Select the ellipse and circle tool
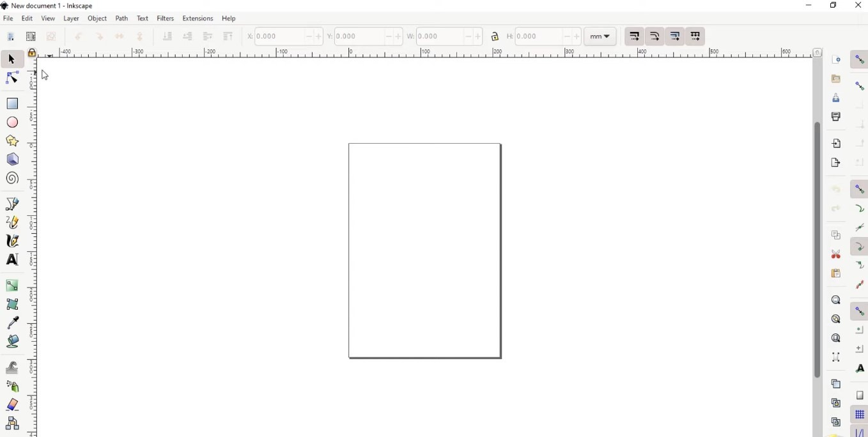 click(13, 123)
